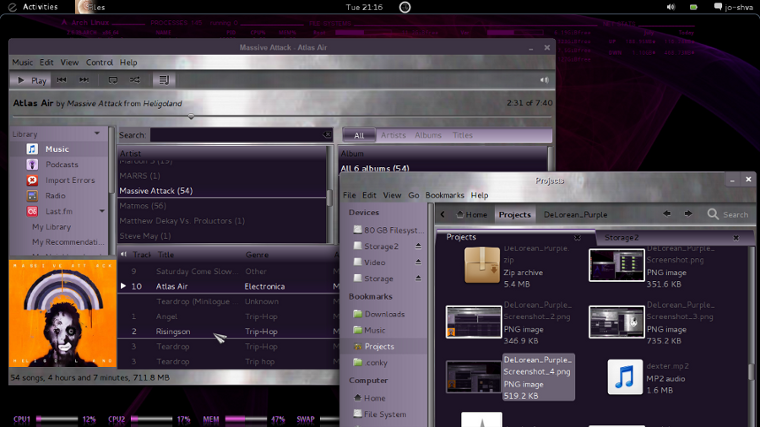Toggle the browse view button in Rhythmbox
The height and width of the screenshot is (427, 760).
click(x=164, y=80)
